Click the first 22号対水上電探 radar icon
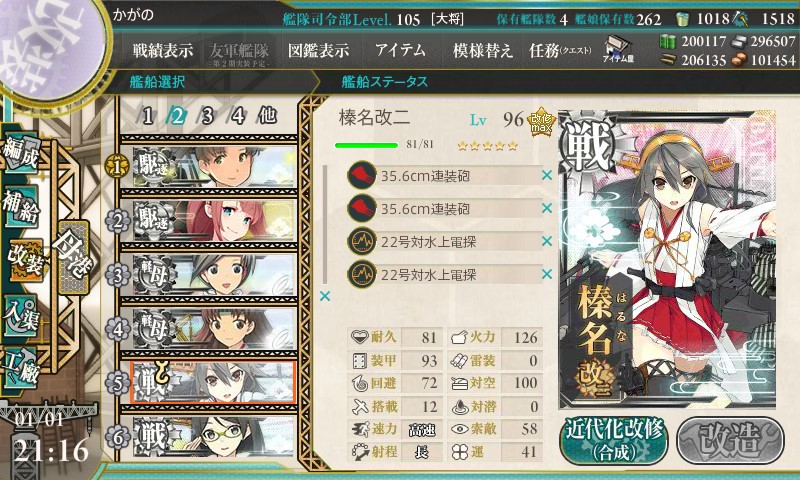The width and height of the screenshot is (800, 480). pyautogui.click(x=362, y=241)
